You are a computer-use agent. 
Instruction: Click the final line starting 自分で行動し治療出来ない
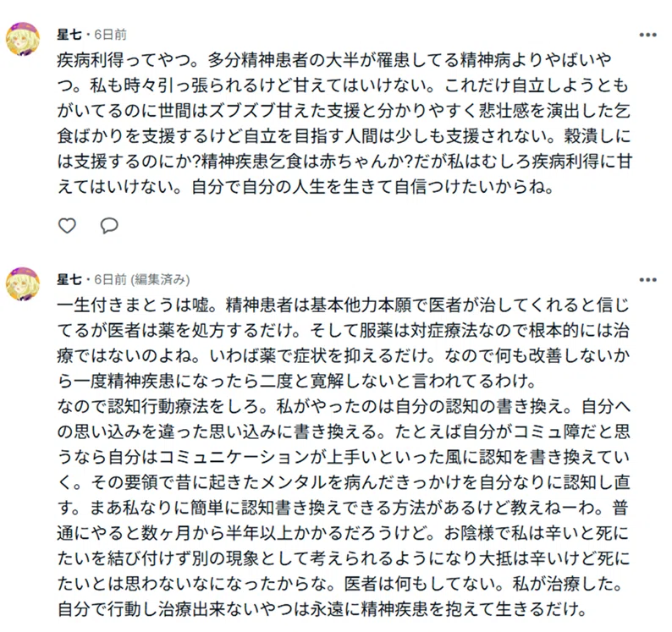pos(322,609)
